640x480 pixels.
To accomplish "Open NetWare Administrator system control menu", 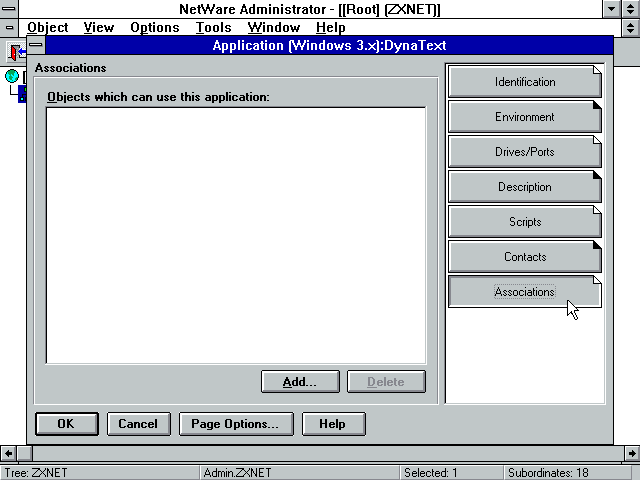I will point(9,9).
